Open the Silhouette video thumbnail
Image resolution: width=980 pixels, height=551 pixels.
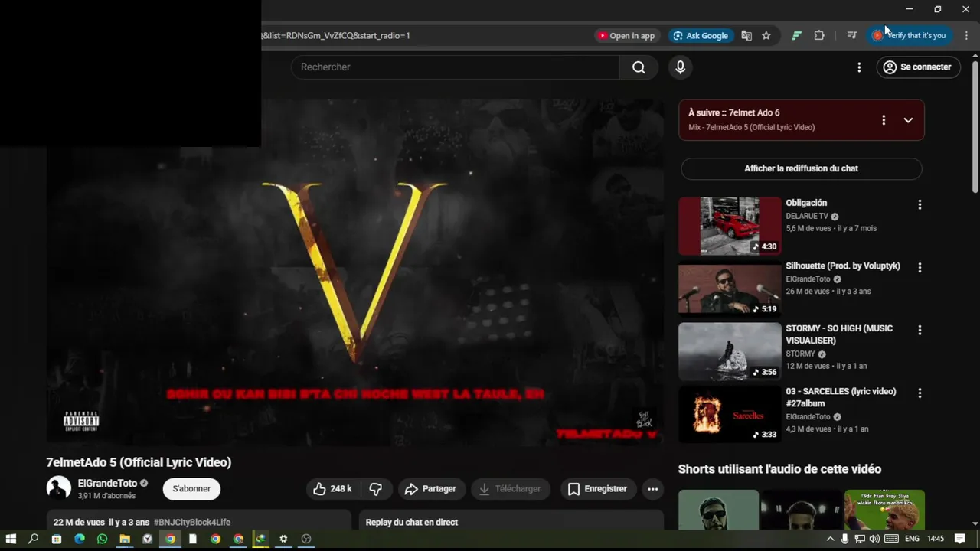[730, 289]
